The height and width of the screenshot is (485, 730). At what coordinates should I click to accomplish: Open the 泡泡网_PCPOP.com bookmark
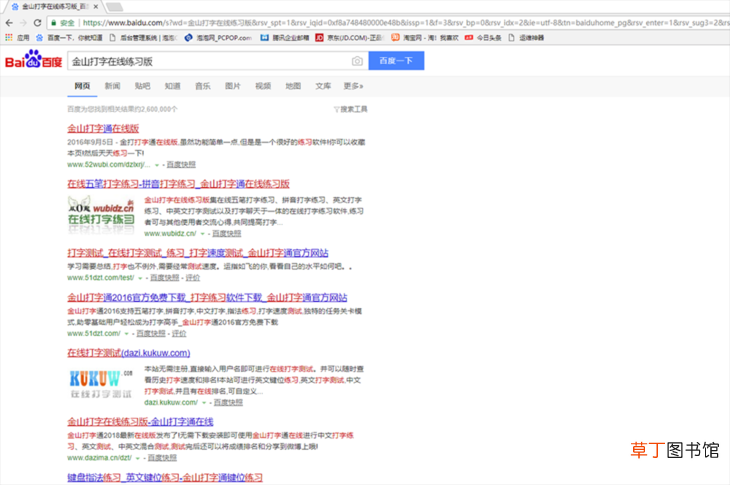(218, 38)
